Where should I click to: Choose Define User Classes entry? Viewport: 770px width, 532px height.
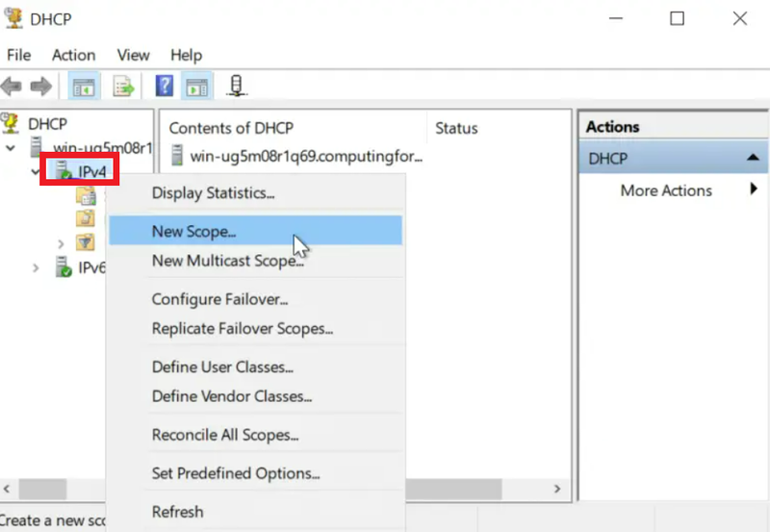(x=255, y=367)
